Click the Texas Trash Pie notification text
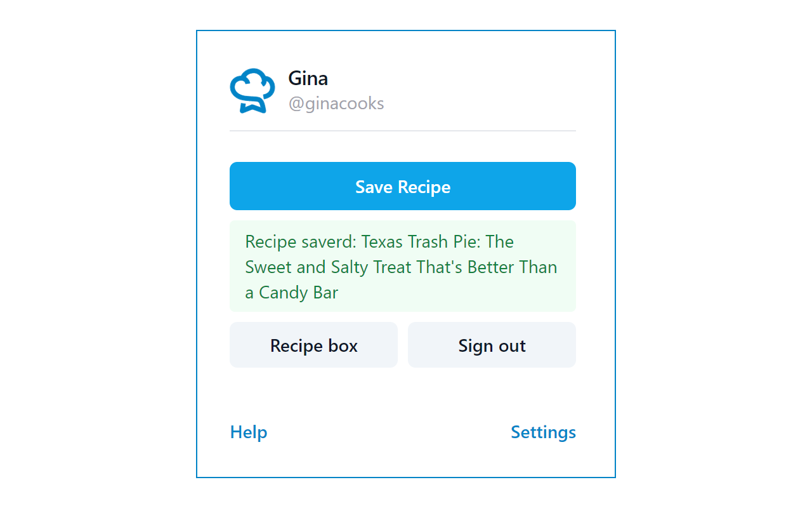 [401, 267]
